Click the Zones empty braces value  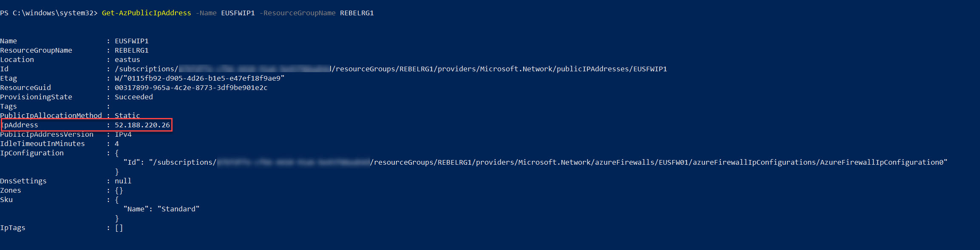(x=119, y=191)
